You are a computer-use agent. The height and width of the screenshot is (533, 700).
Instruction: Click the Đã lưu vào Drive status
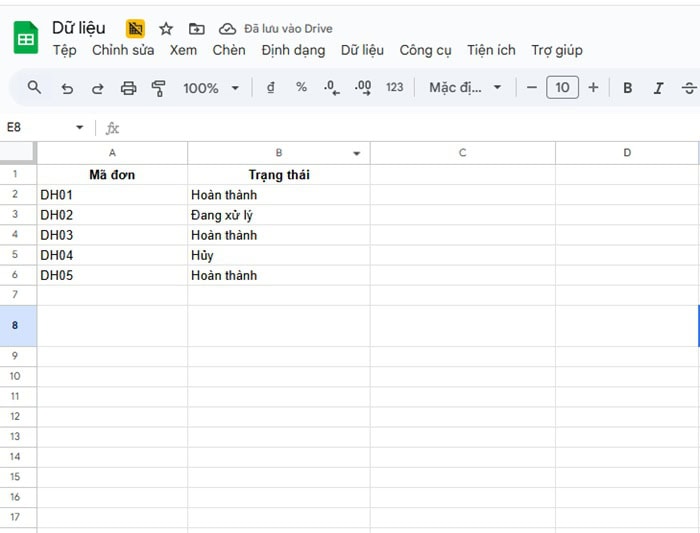click(288, 29)
